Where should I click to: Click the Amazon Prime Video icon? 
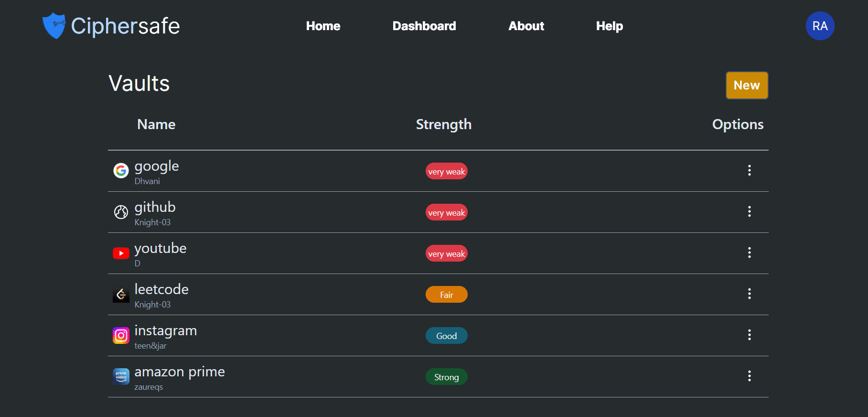(121, 376)
